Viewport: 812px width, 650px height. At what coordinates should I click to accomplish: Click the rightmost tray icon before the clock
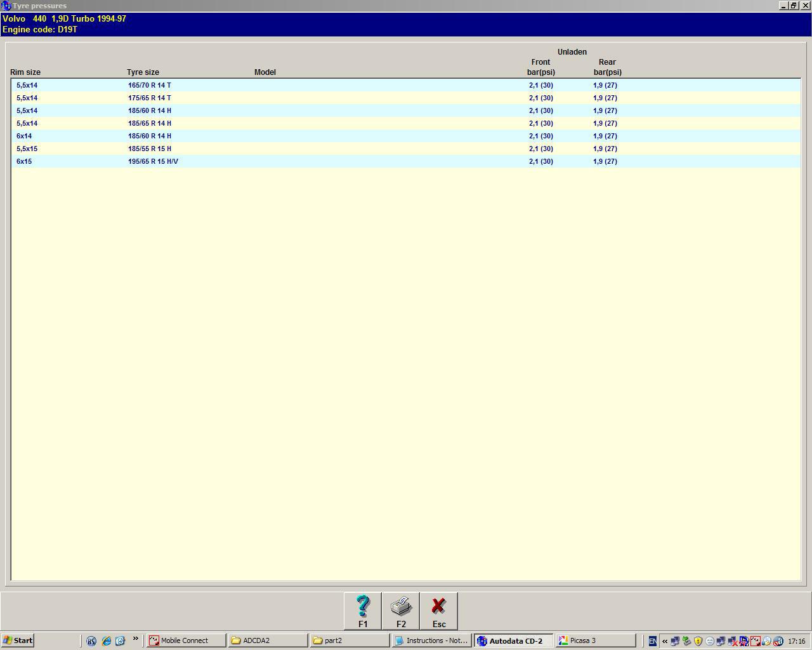(778, 641)
